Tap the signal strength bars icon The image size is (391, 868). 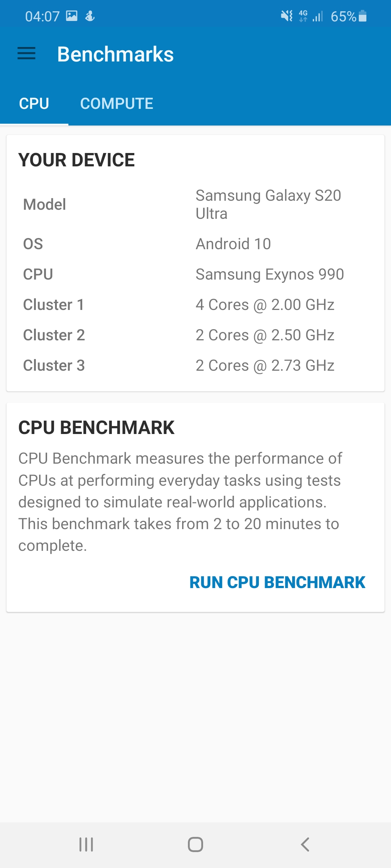tap(318, 16)
